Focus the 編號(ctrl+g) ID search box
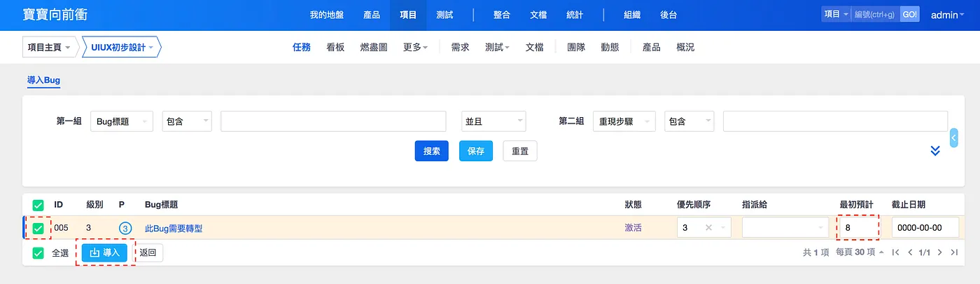 pyautogui.click(x=875, y=15)
